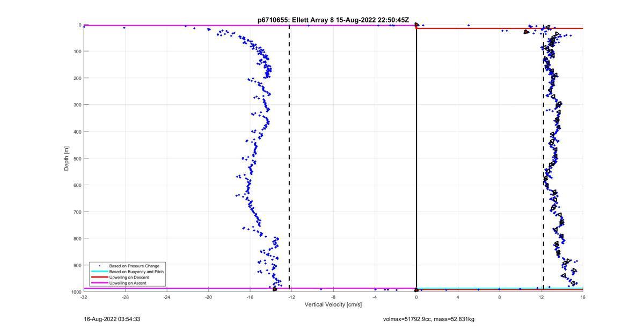644x328 pixels.
Task: Click y-axis tick label '100'
Action: [77, 52]
